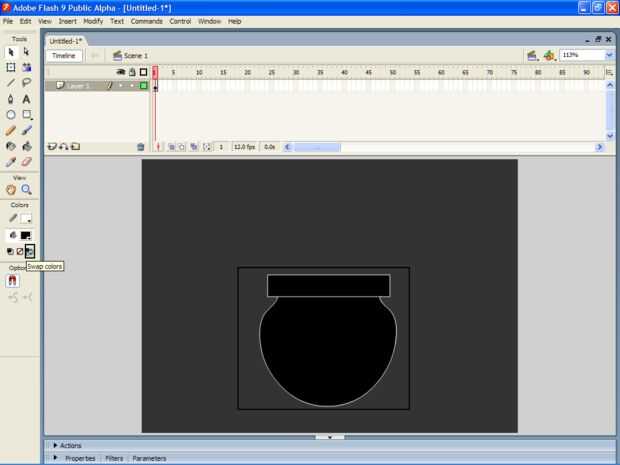Toggle visibility dot for Layer 1
Viewport: 620px width, 465px height.
click(121, 85)
